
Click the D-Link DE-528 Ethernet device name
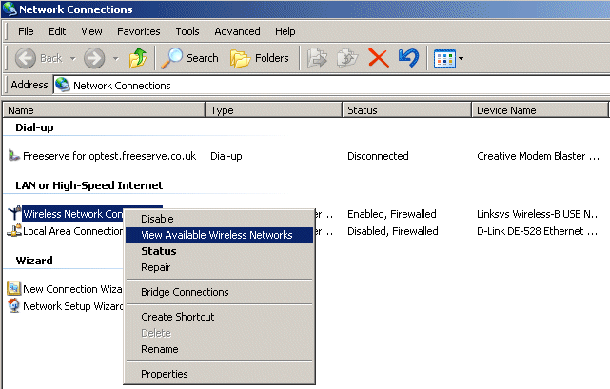tap(538, 231)
